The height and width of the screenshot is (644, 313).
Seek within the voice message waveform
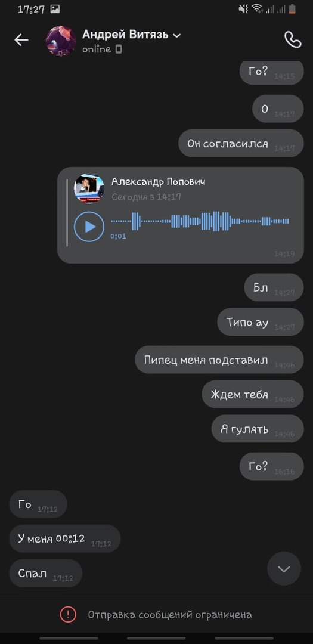[x=200, y=221]
